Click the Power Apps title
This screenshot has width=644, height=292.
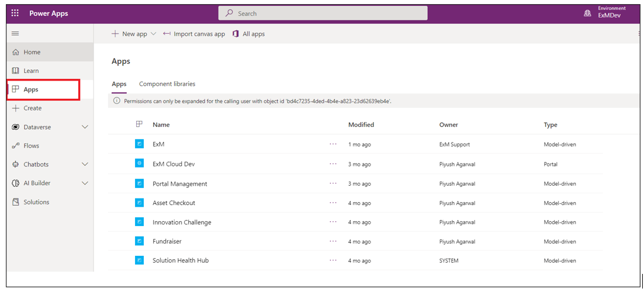49,13
